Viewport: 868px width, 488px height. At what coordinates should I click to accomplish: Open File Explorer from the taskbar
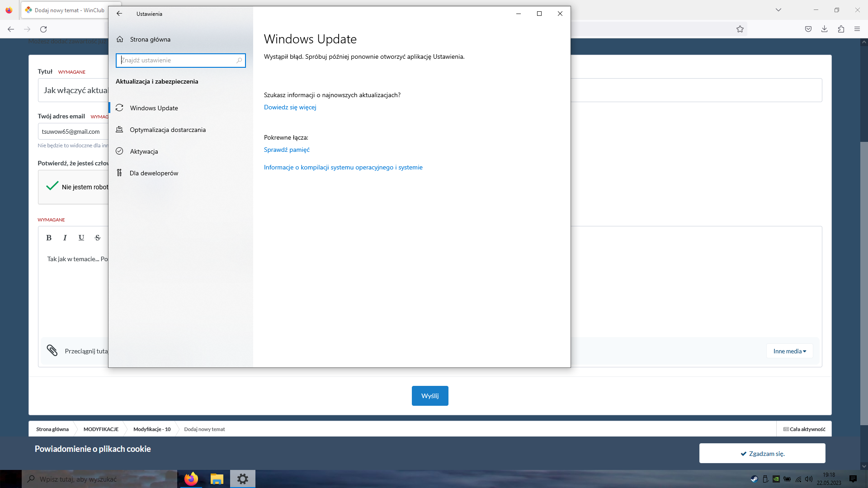tap(217, 479)
